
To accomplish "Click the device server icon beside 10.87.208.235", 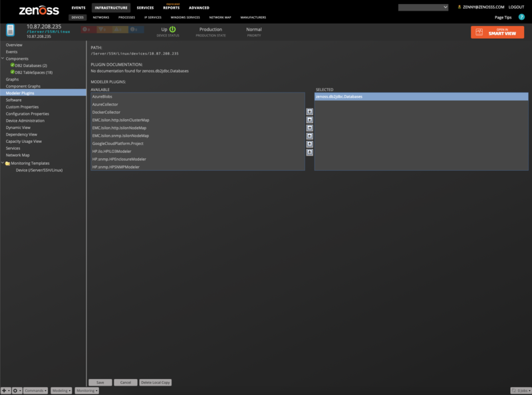I will tap(11, 30).
